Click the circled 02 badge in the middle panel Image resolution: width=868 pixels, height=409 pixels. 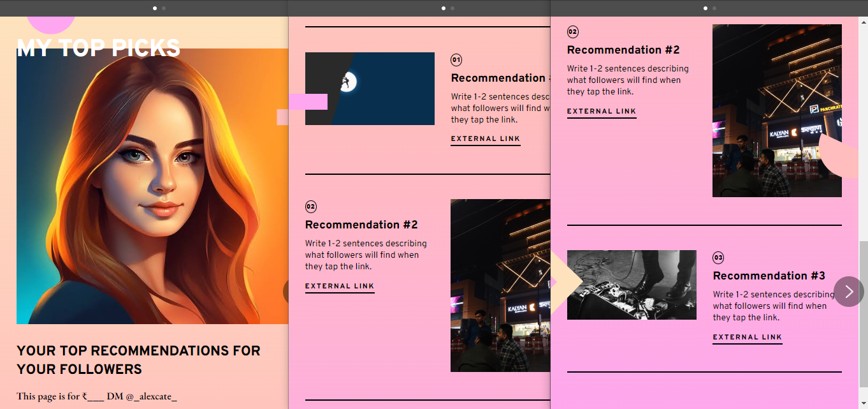(x=311, y=207)
